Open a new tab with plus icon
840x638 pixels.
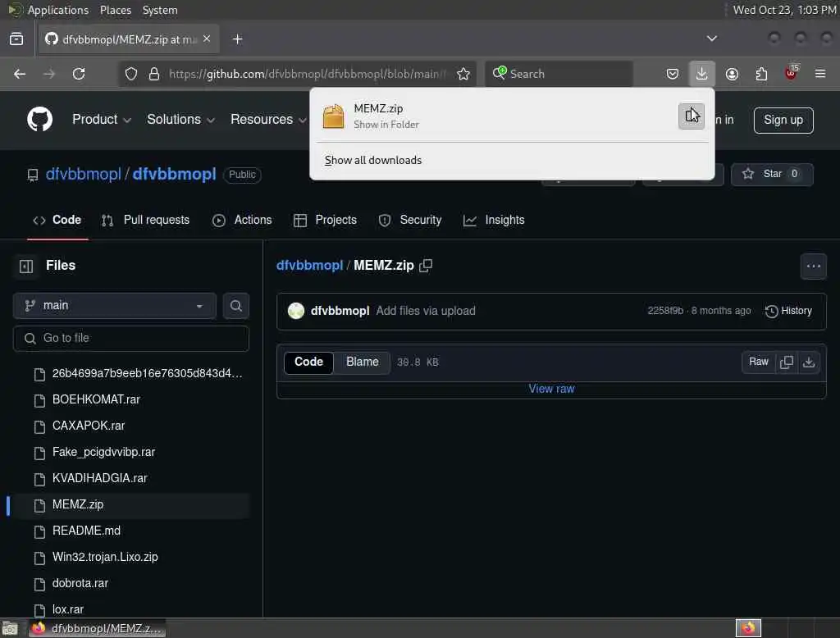pyautogui.click(x=237, y=39)
